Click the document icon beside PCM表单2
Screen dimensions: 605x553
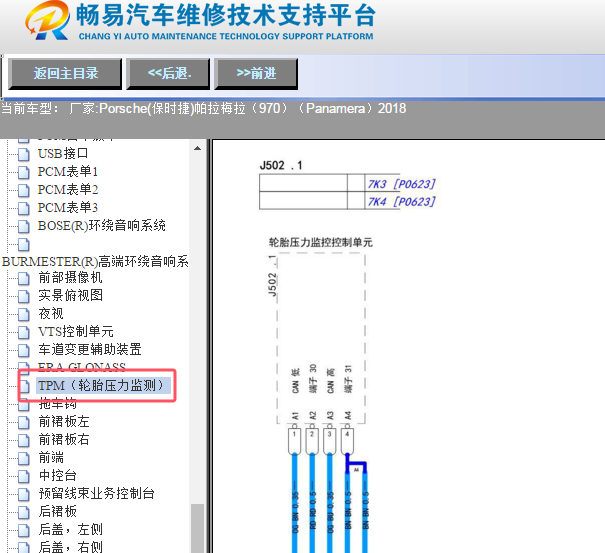coord(24,190)
